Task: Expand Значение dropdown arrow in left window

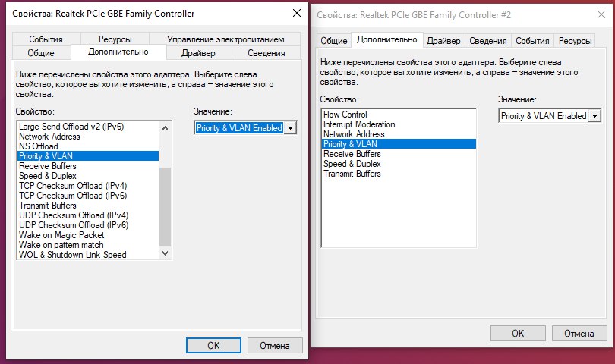Action: point(290,128)
